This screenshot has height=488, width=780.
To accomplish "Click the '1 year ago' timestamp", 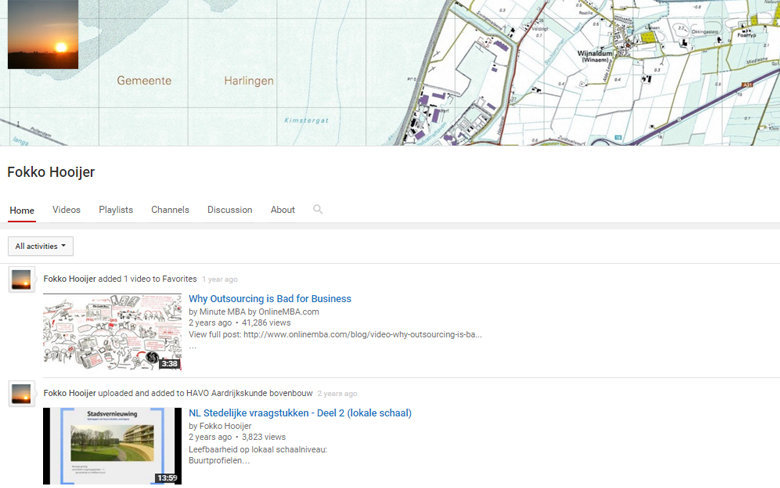I will [220, 279].
